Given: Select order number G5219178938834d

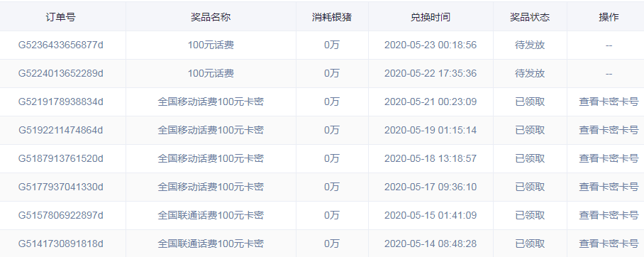Looking at the screenshot, I should [61, 102].
